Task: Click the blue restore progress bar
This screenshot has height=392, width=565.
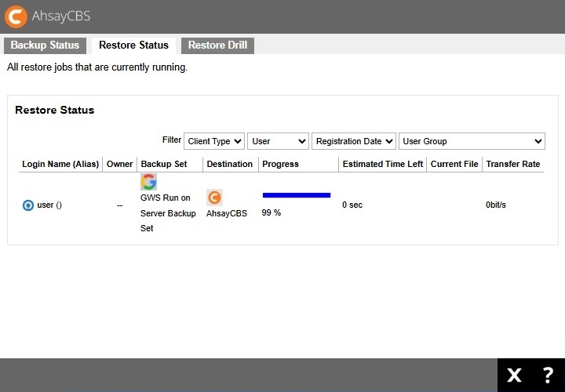Action: [297, 195]
